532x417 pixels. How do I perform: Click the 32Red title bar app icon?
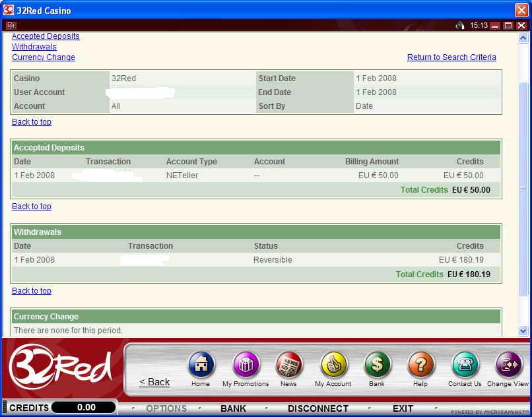(9, 10)
